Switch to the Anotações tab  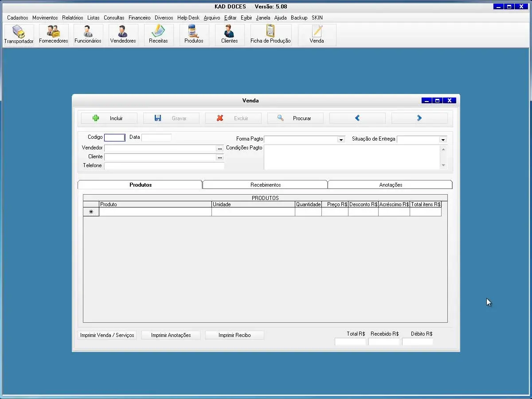pos(391,185)
